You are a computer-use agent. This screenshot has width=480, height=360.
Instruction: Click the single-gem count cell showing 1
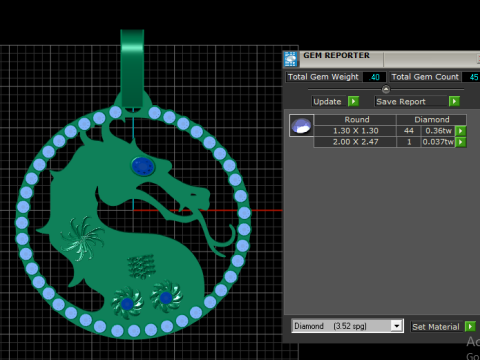point(409,142)
